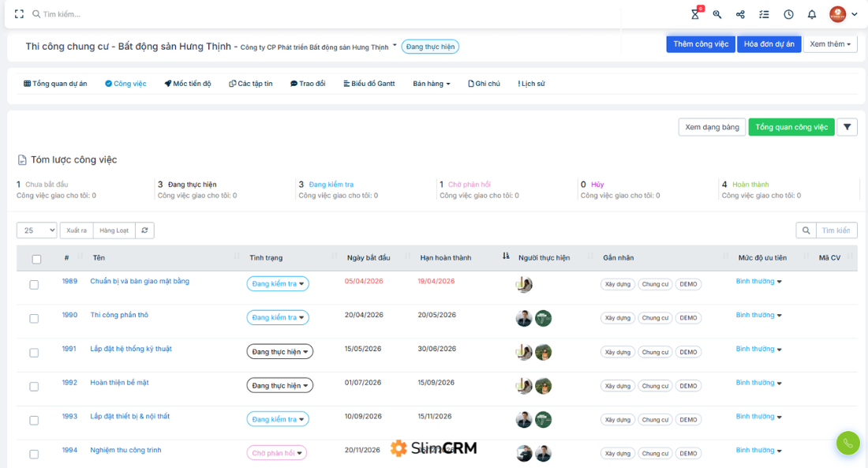This screenshot has width=868, height=468.
Task: Tick the checkbox for task 1989
Action: tap(34, 285)
